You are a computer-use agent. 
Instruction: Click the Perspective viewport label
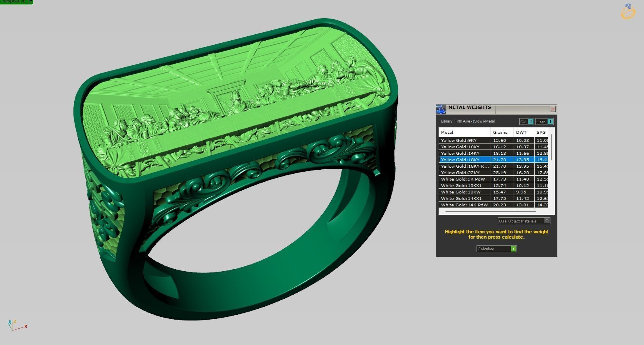point(13,2)
